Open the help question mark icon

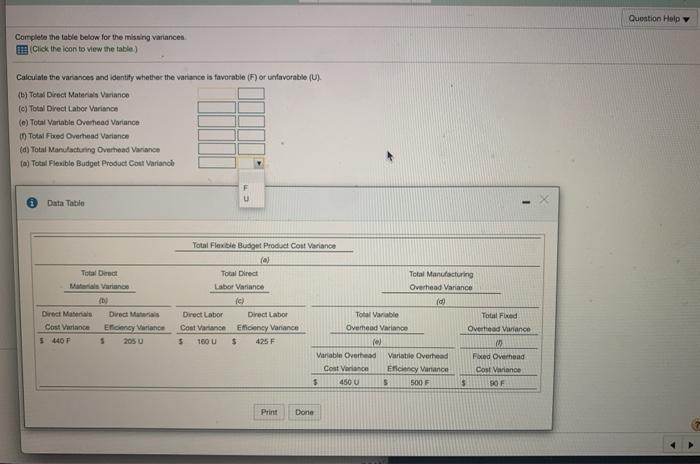(696, 425)
